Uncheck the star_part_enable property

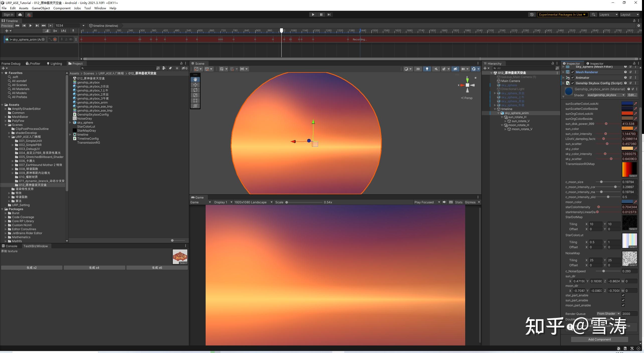pos(623,295)
